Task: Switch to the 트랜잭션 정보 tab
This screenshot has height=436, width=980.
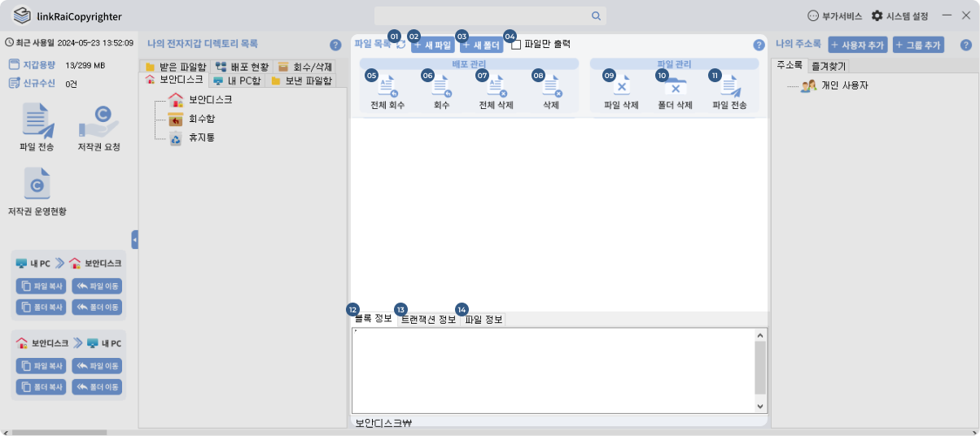Action: 428,320
